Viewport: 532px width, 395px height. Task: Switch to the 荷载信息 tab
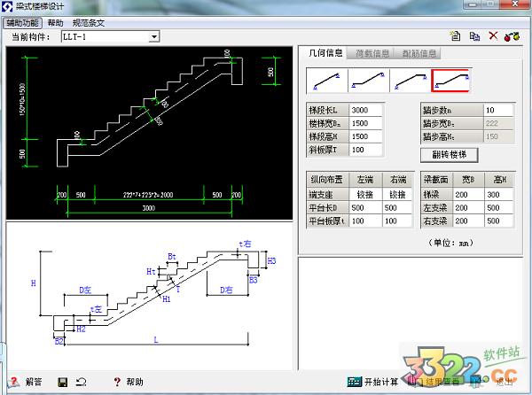(x=372, y=53)
